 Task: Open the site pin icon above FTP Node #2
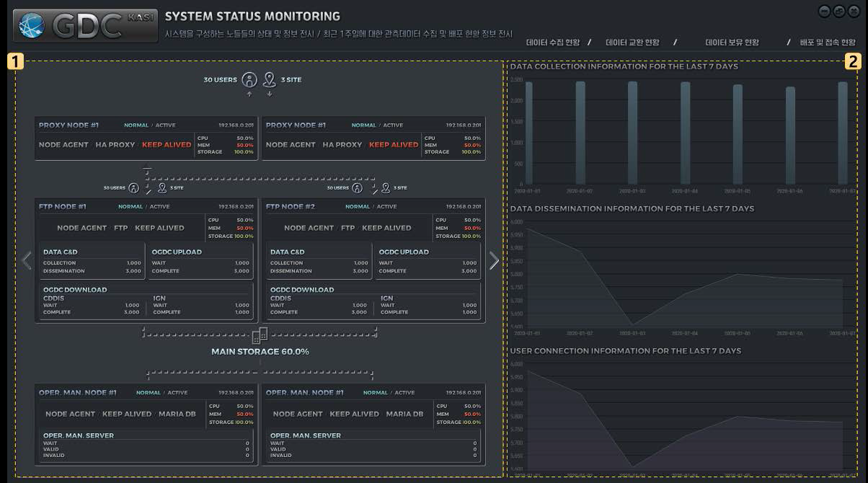click(386, 188)
